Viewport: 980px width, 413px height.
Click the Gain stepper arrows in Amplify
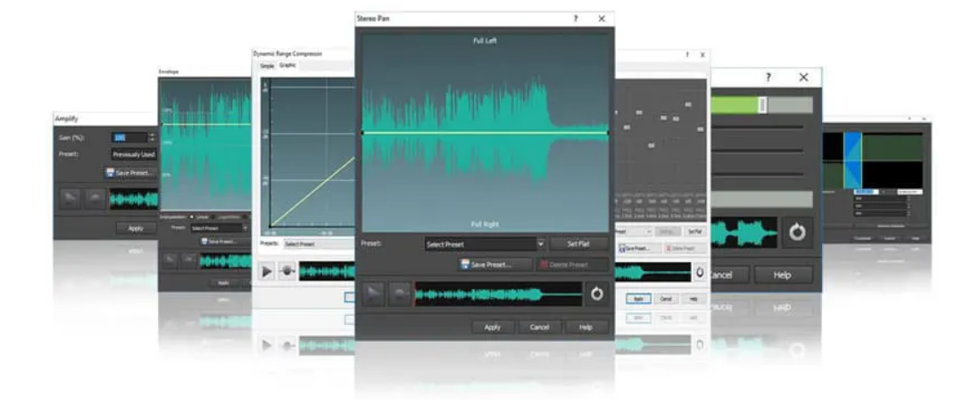pyautogui.click(x=151, y=137)
